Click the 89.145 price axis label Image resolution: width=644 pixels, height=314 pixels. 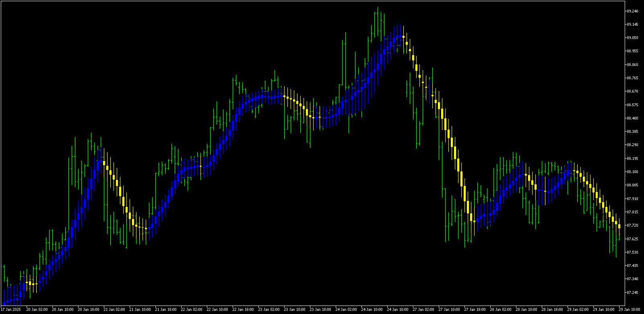[x=632, y=25]
